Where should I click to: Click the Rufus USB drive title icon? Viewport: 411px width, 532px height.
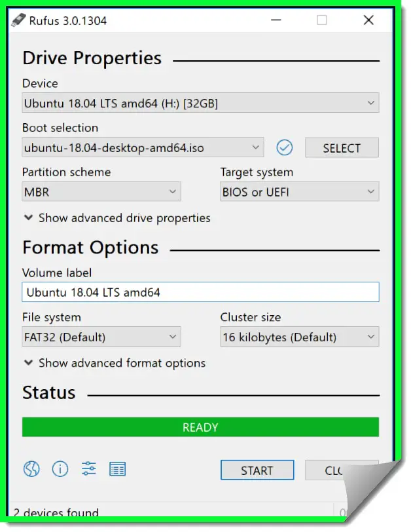(18, 20)
